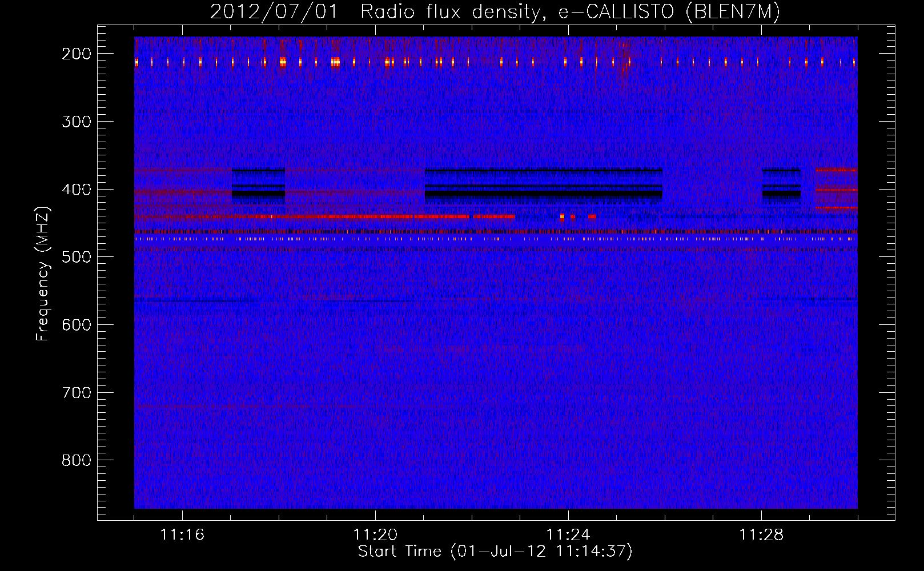This screenshot has height=571, width=924.
Task: Click the 300 frequency tick label
Action: [76, 122]
